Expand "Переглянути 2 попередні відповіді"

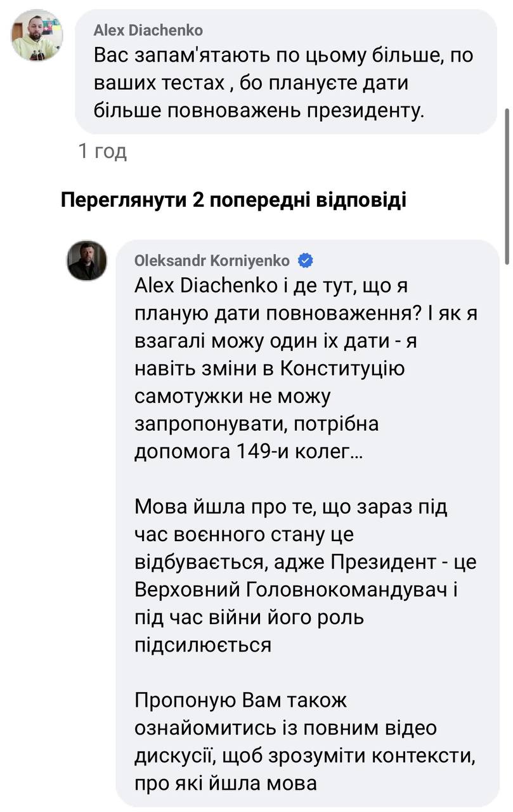pos(233,200)
